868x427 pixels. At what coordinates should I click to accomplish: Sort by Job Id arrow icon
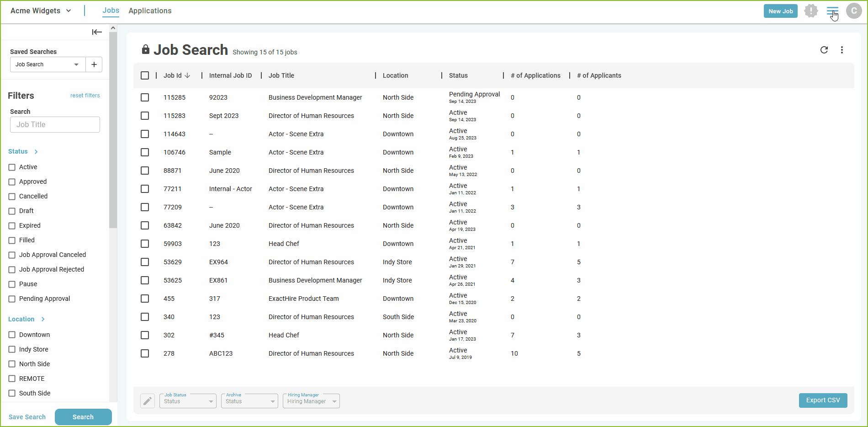click(187, 75)
